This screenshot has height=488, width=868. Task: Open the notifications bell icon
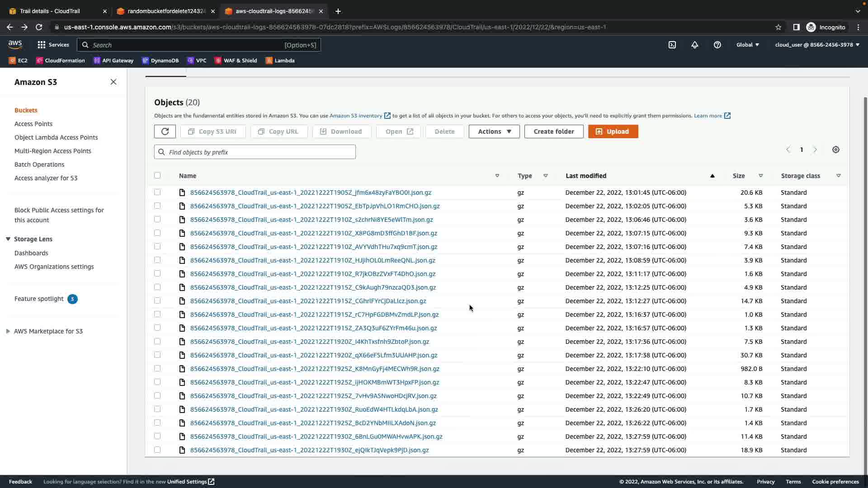tap(695, 45)
